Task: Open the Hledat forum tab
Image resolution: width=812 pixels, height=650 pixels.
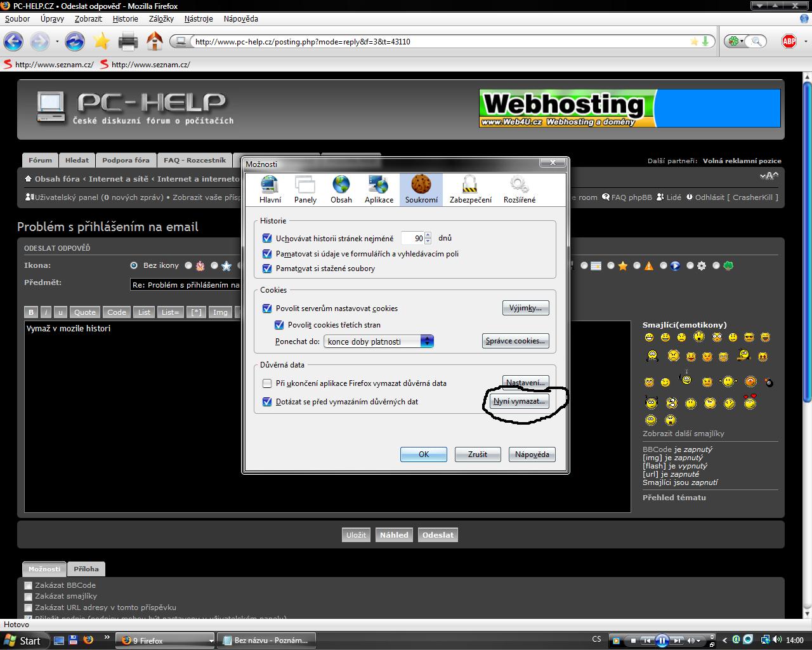Action: pyautogui.click(x=77, y=160)
